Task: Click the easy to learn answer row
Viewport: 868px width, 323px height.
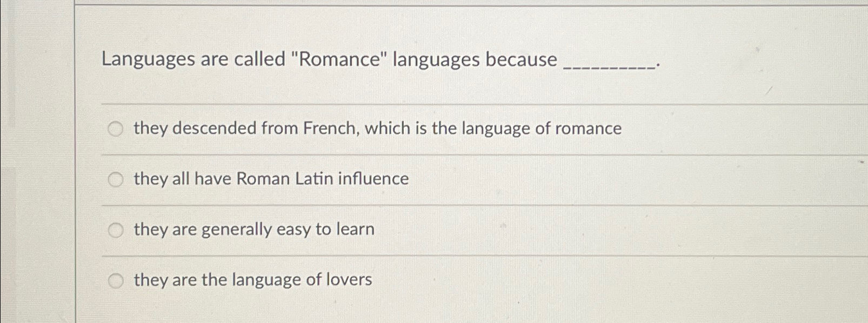Action: (x=253, y=230)
